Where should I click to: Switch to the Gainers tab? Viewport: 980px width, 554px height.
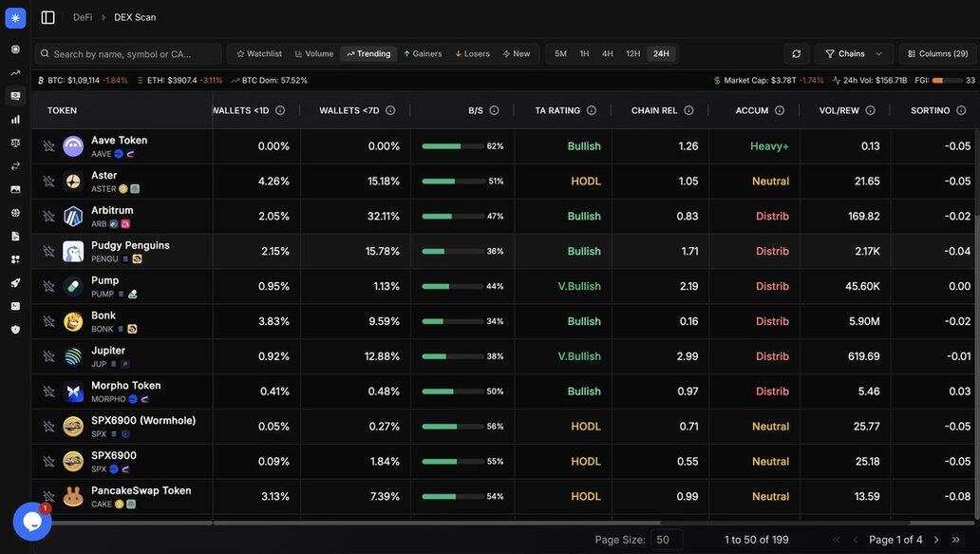[x=423, y=54]
